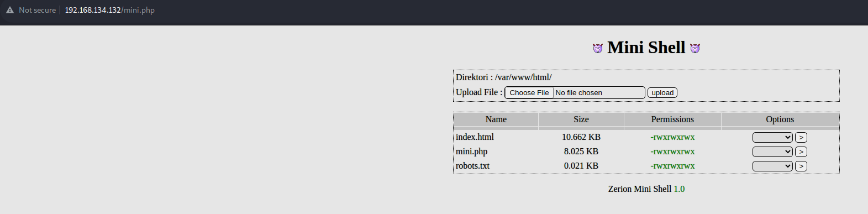Click the Not secure warning icon

10,10
